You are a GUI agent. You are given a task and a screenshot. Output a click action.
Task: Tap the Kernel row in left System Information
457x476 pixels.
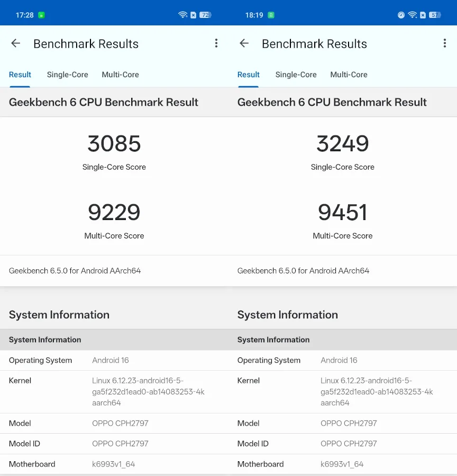point(114,391)
